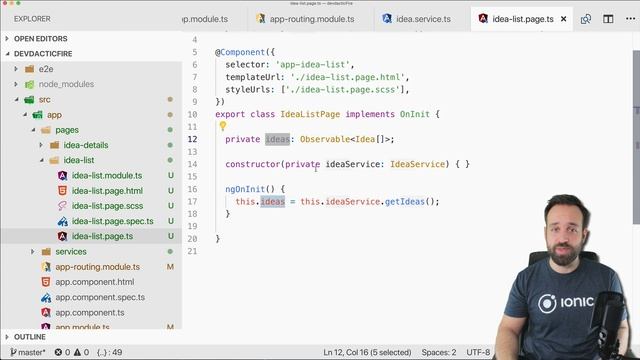Click line number 16 in the gutter
The height and width of the screenshot is (360, 640).
point(192,189)
